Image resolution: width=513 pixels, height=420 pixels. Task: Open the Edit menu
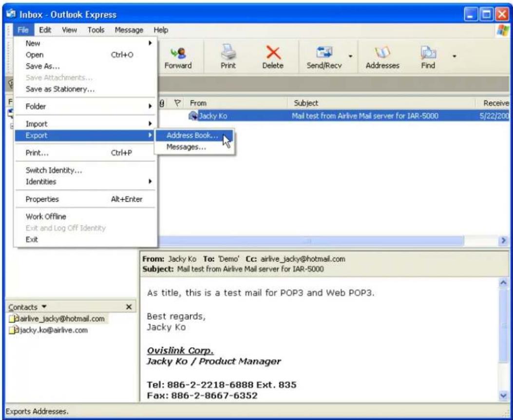tap(45, 30)
